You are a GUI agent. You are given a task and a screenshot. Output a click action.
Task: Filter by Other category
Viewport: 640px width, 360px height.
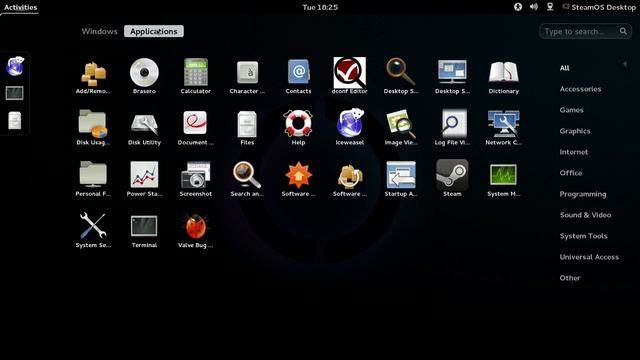pyautogui.click(x=570, y=278)
